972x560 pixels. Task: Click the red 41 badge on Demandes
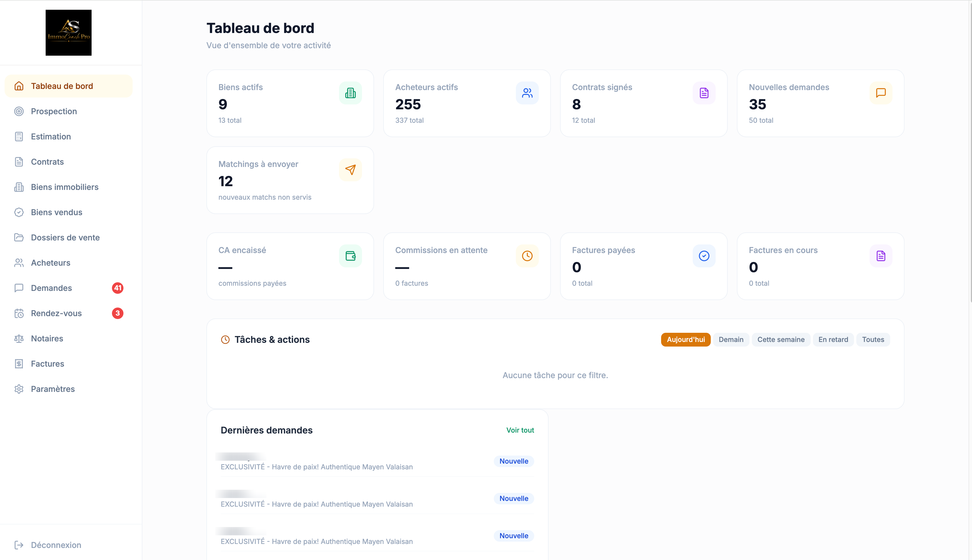click(x=118, y=288)
